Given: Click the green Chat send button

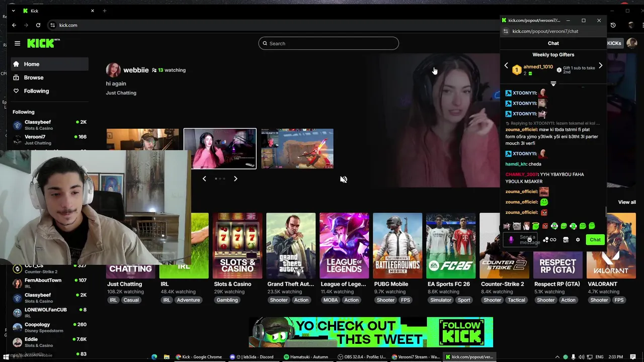Looking at the screenshot, I should coord(595,240).
